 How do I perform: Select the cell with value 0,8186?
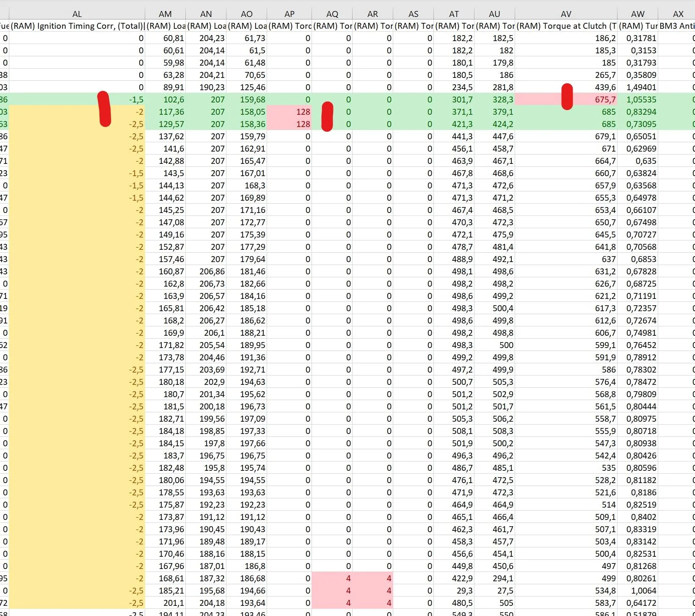click(x=637, y=492)
